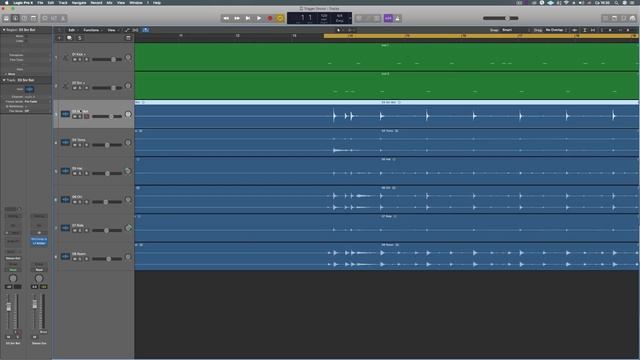Click the red Record button
The height and width of the screenshot is (360, 640).
point(270,18)
